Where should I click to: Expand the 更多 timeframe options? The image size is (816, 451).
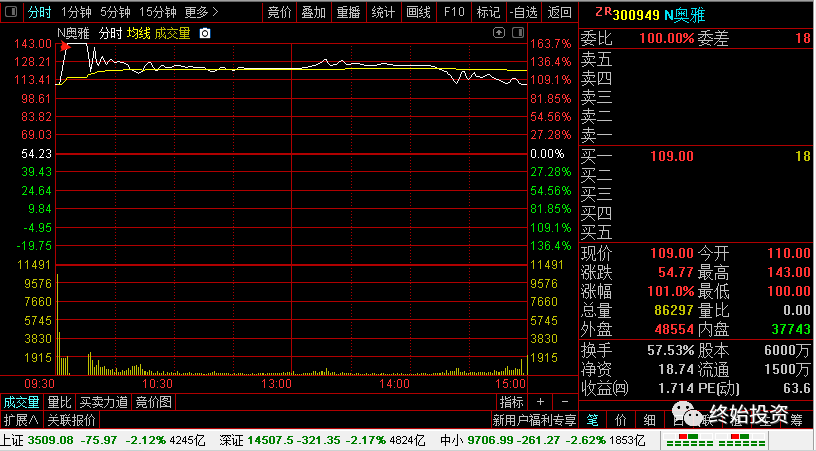[x=201, y=11]
